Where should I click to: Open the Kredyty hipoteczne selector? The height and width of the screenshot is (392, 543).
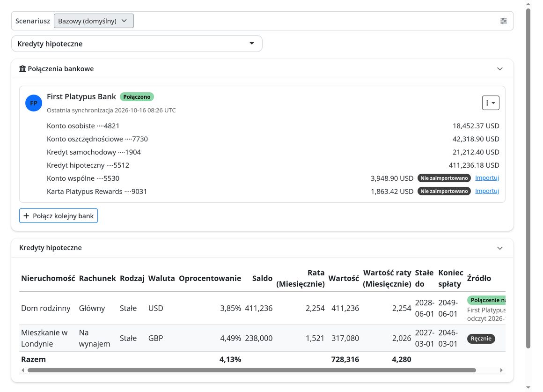click(x=137, y=44)
